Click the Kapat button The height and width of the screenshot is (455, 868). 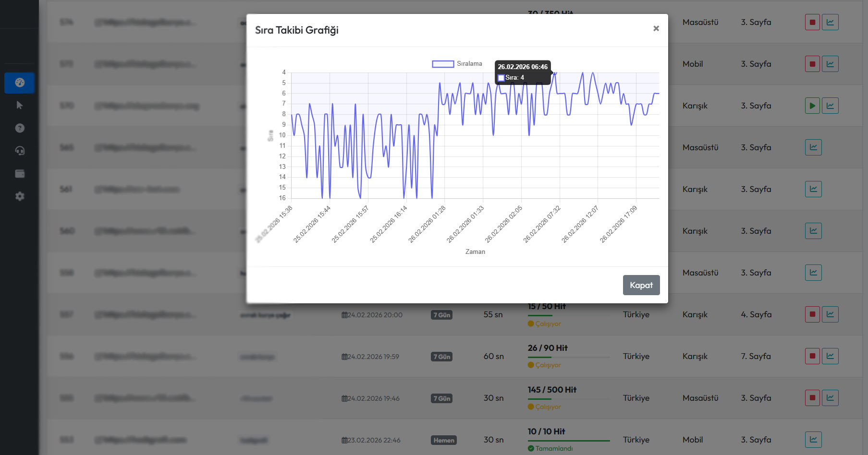point(641,285)
